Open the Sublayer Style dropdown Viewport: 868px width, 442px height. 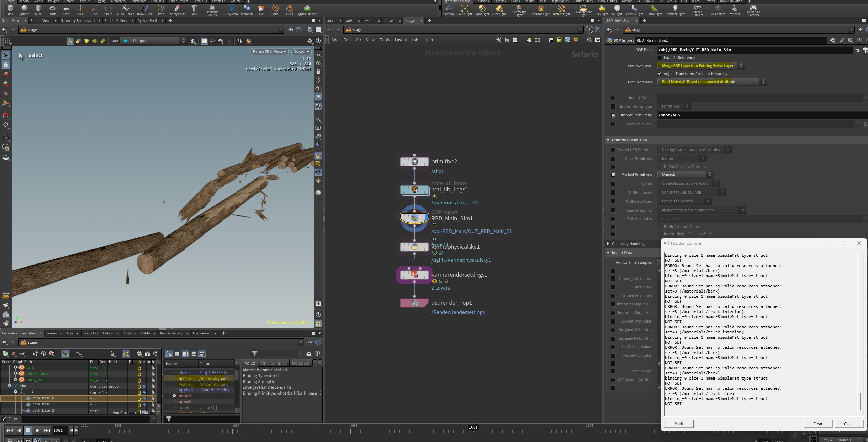pos(701,66)
